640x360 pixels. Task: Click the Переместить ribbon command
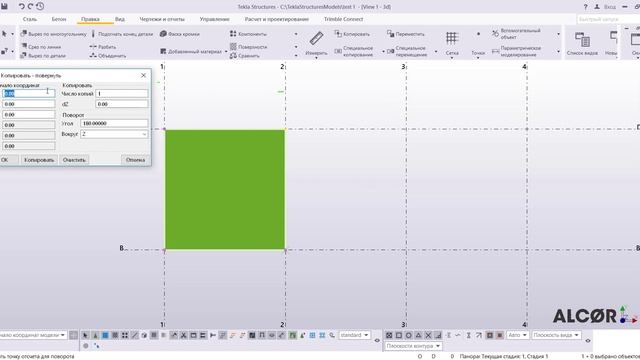point(406,34)
